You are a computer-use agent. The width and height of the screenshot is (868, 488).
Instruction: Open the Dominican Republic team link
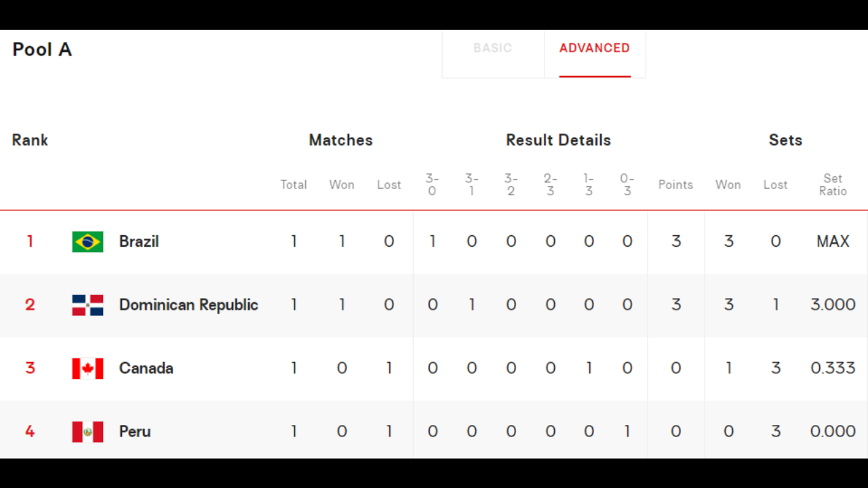[x=189, y=305]
